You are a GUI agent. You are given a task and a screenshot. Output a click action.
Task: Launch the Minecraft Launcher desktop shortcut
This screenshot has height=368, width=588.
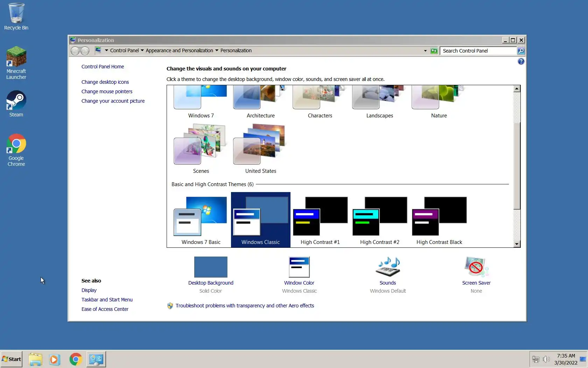pos(16,63)
